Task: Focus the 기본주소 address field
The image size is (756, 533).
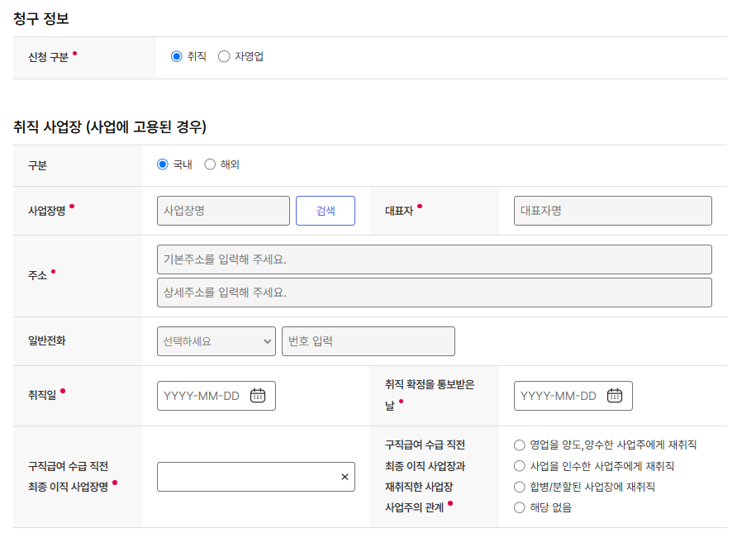Action: [435, 259]
